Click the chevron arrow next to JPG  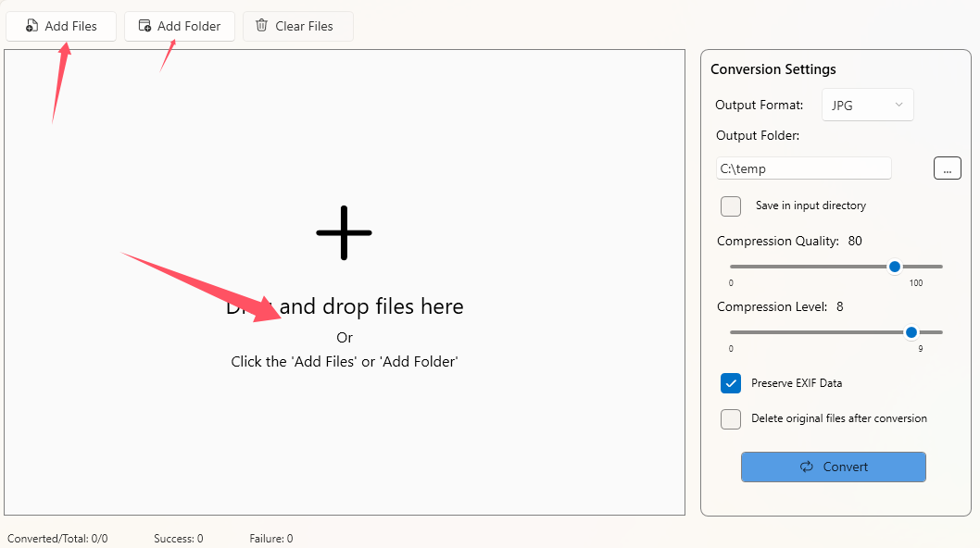point(898,106)
